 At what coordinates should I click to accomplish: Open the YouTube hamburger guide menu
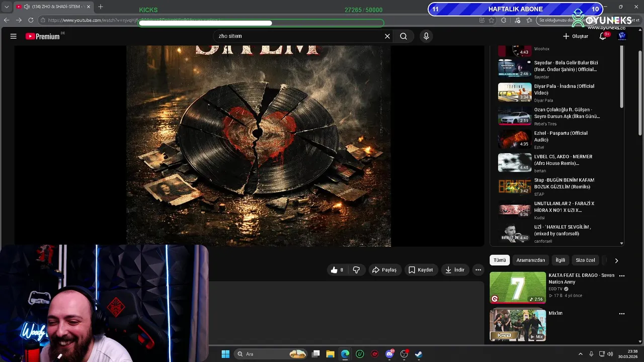coord(14,36)
